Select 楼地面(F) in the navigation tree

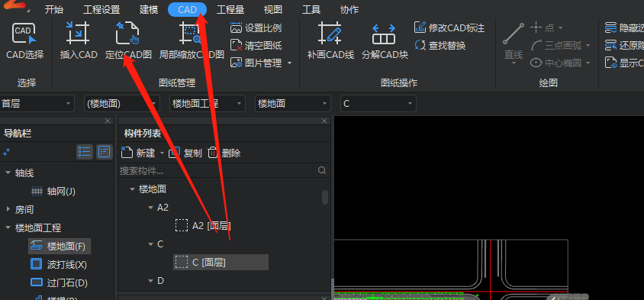pyautogui.click(x=60, y=246)
